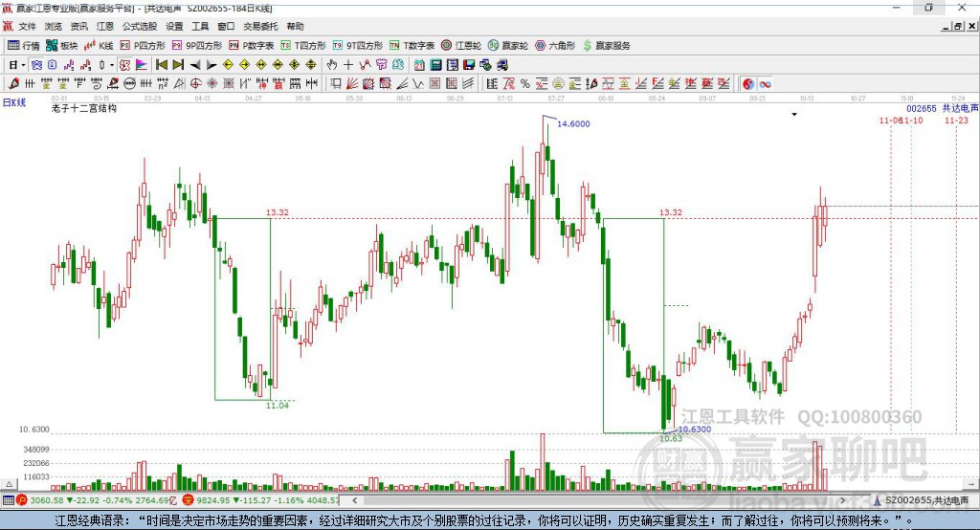Click the black left arrow icon
Image resolution: width=980 pixels, height=530 pixels.
click(195, 65)
